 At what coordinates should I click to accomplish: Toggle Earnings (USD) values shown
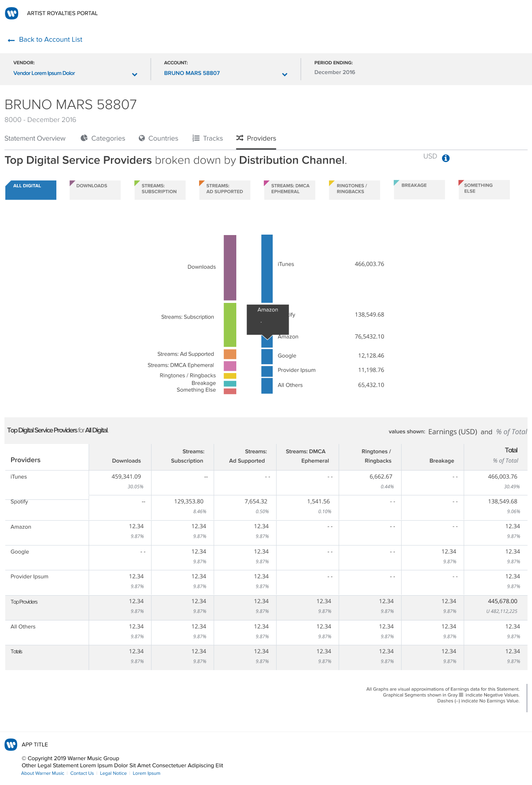coord(453,432)
